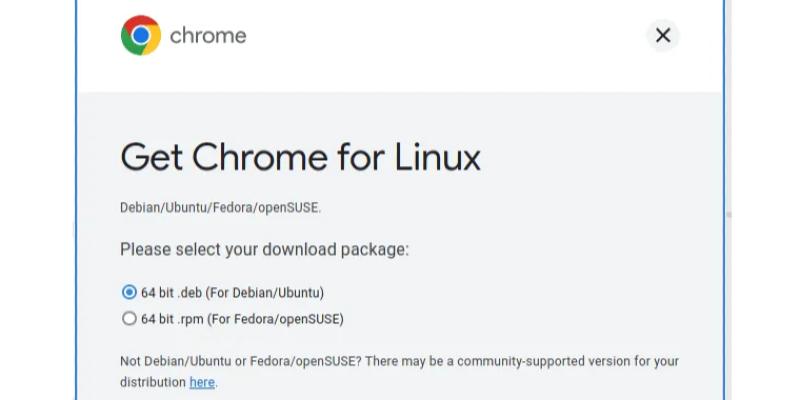800x400 pixels.
Task: Click the word "distribution" before the here link
Action: 152,382
